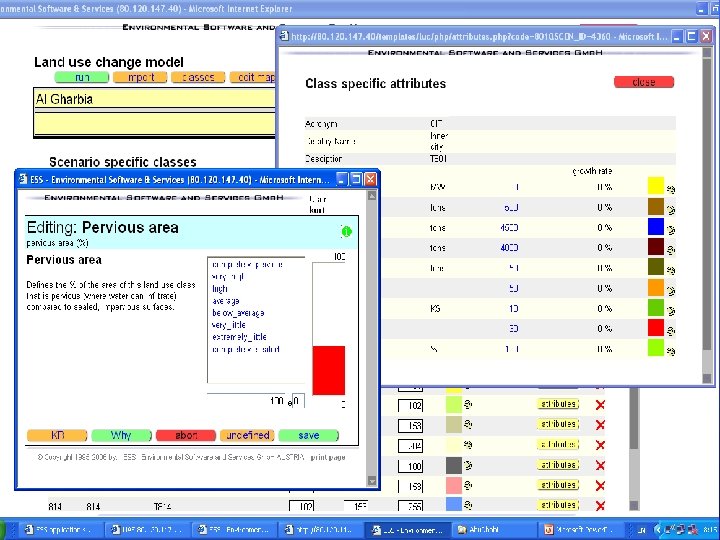Click palette icon next to the dark gray swatch
Screen dimensions: 720x540
pyautogui.click(x=467, y=465)
